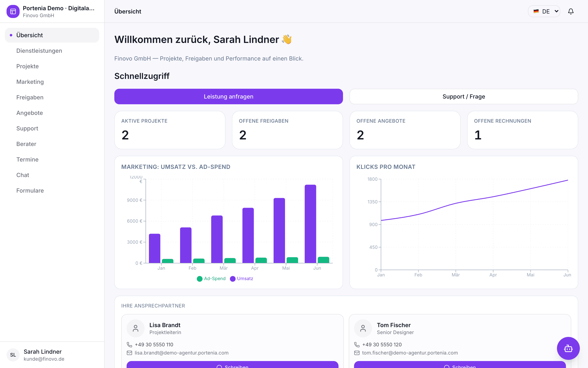Viewport: 588px width, 368px height.
Task: Open the DE language dropdown
Action: coord(544,11)
